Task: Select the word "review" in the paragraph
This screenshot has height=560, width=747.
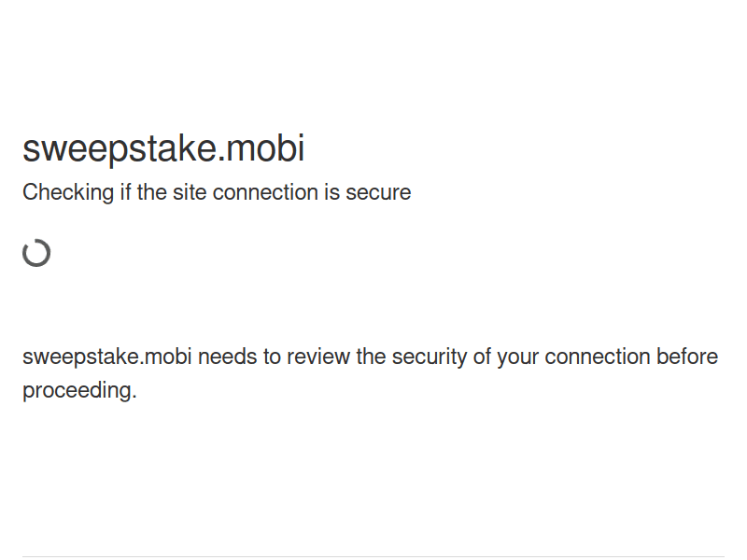Action: pos(318,357)
